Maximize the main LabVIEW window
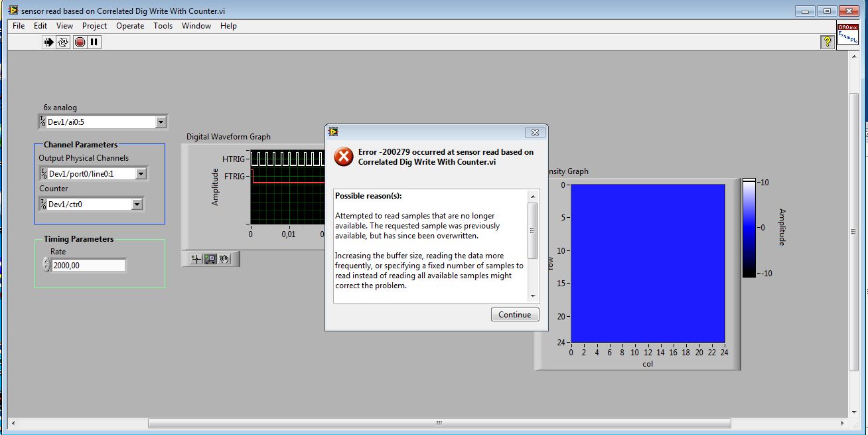This screenshot has width=868, height=435. [827, 10]
